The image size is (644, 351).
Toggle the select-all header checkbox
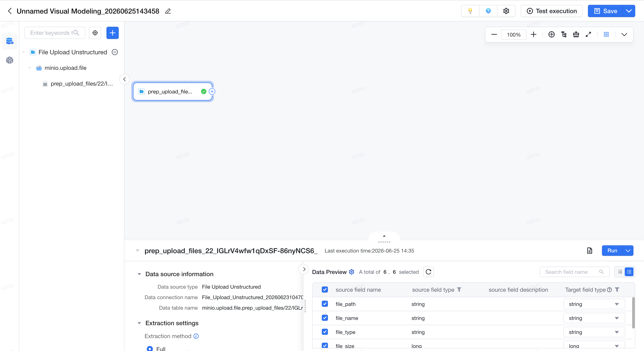click(x=325, y=290)
